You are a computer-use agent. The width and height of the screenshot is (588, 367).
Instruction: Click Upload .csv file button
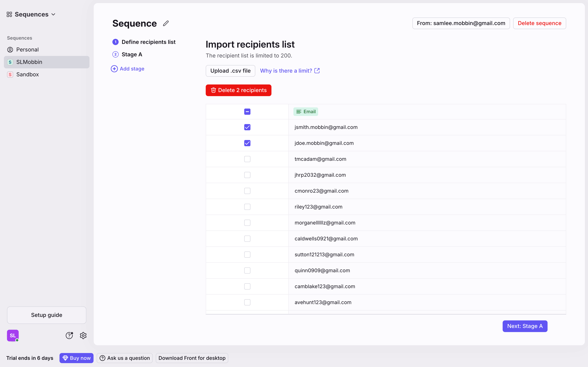tap(230, 71)
